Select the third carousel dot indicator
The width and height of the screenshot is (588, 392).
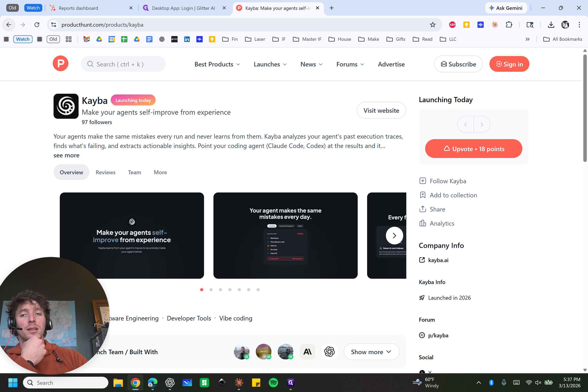click(220, 290)
